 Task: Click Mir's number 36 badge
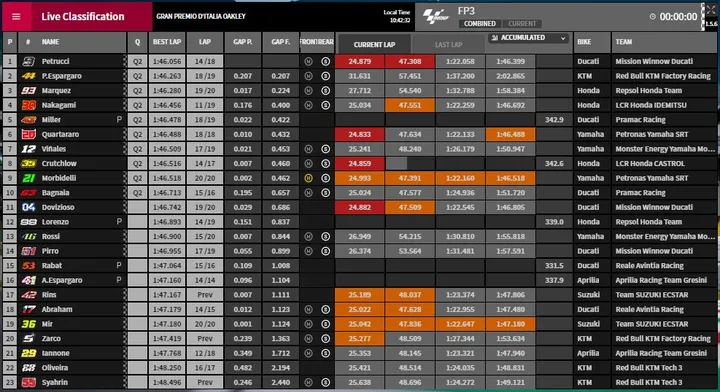(x=28, y=324)
